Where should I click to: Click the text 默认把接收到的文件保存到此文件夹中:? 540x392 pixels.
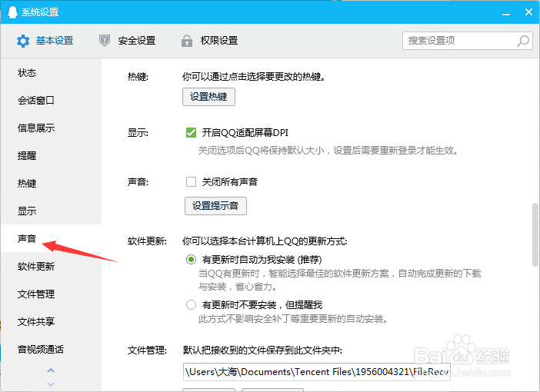point(262,350)
